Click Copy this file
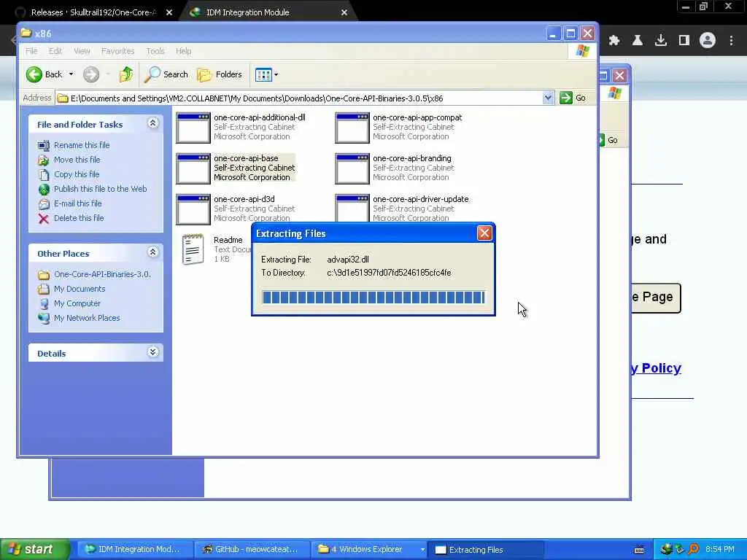The width and height of the screenshot is (747, 560). tap(77, 174)
